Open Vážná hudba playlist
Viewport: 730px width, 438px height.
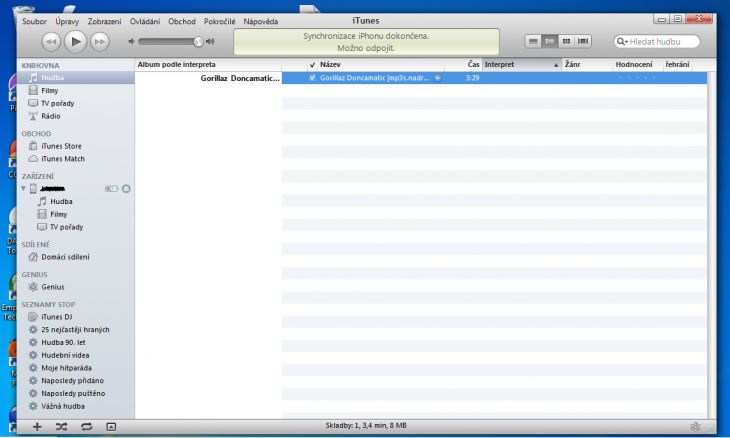pyautogui.click(x=76, y=406)
